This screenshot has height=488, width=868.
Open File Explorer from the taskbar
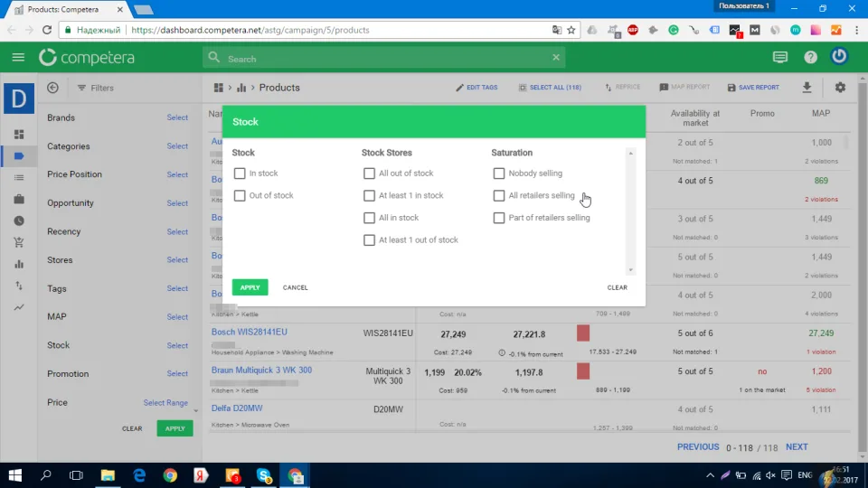tap(108, 475)
